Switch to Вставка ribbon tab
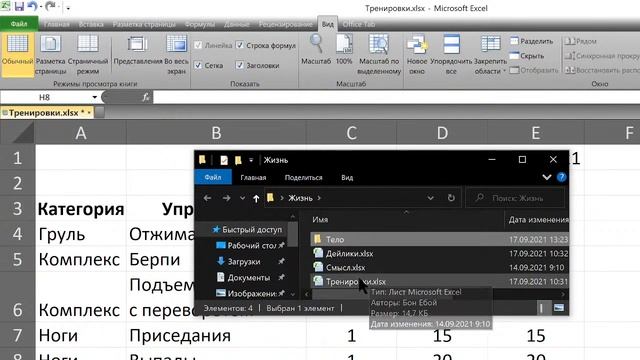 [91, 24]
